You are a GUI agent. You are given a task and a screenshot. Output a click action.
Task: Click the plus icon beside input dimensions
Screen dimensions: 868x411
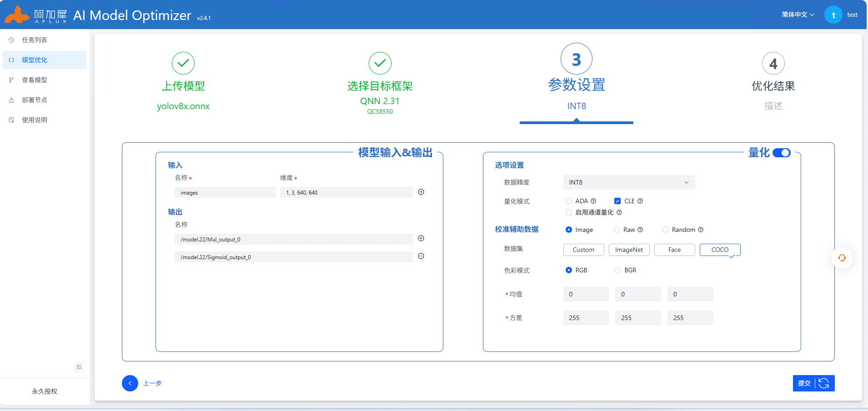[421, 192]
